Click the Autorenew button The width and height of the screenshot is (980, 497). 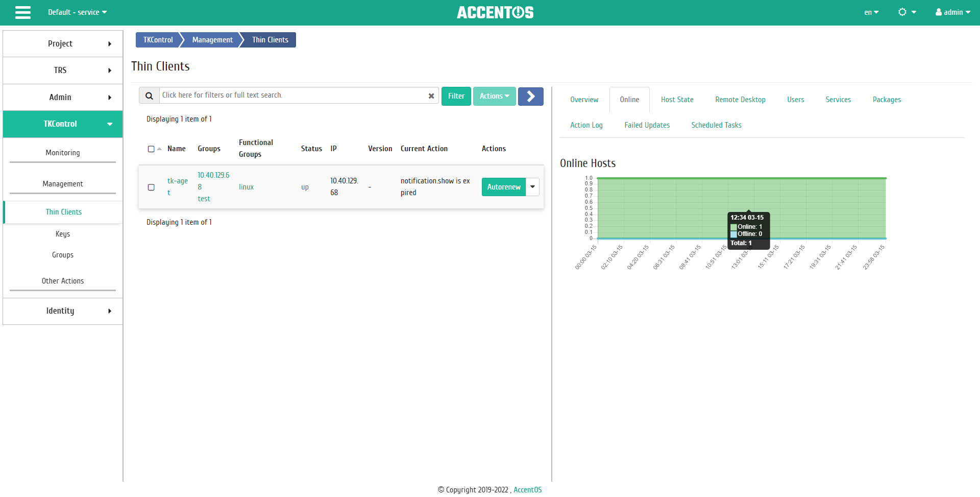504,187
